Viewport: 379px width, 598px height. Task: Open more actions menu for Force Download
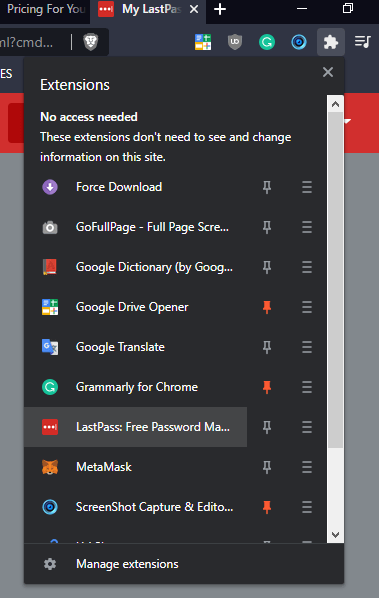307,187
